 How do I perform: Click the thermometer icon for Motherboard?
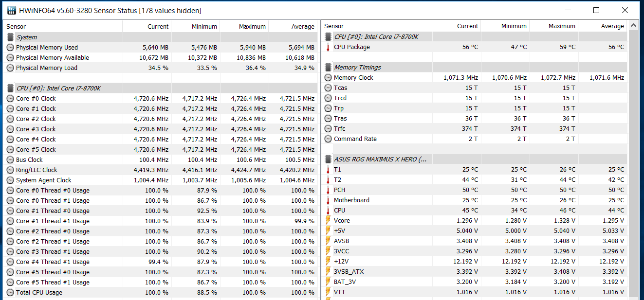[x=328, y=200]
